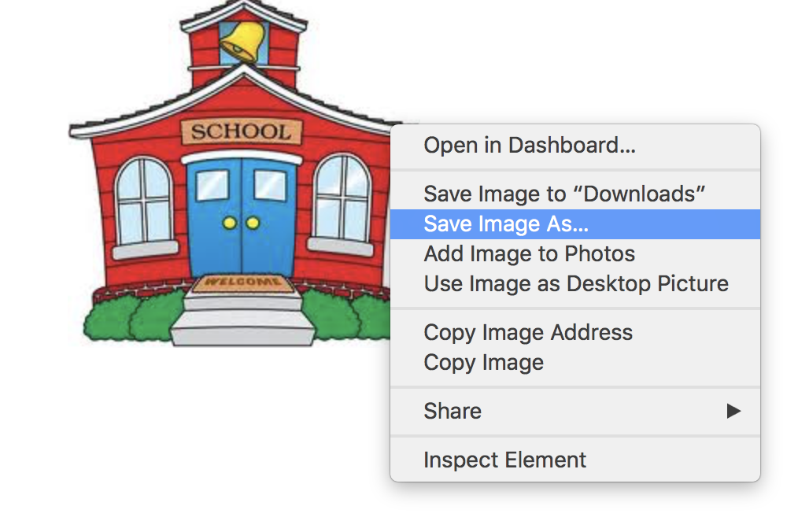Click the left arched window of the schoolhouse
The image size is (798, 532).
[x=145, y=202]
